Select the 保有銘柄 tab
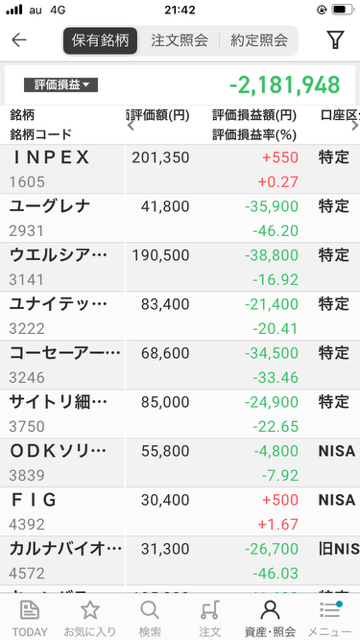This screenshot has width=360, height=640. (100, 40)
